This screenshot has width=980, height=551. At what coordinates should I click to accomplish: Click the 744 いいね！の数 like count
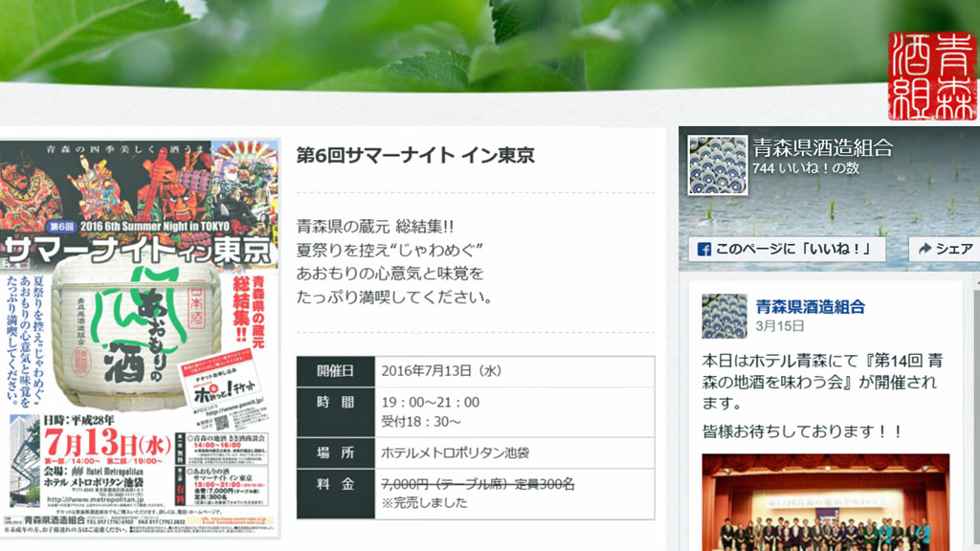tap(806, 168)
